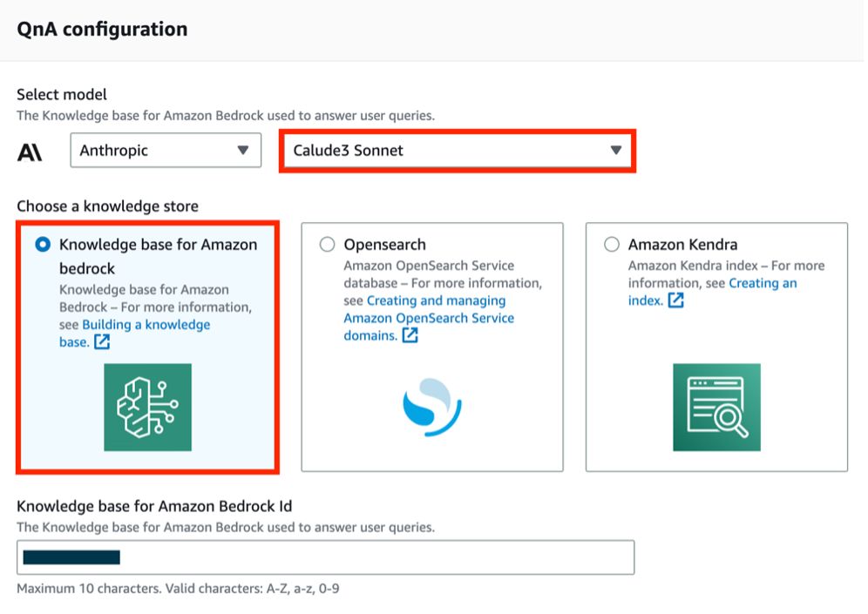Click the Amazon Kendra card title
The height and width of the screenshot is (614, 868).
click(682, 245)
